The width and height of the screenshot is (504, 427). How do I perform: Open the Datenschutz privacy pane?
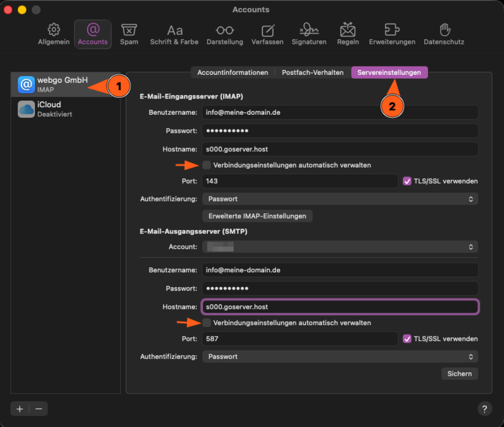444,34
